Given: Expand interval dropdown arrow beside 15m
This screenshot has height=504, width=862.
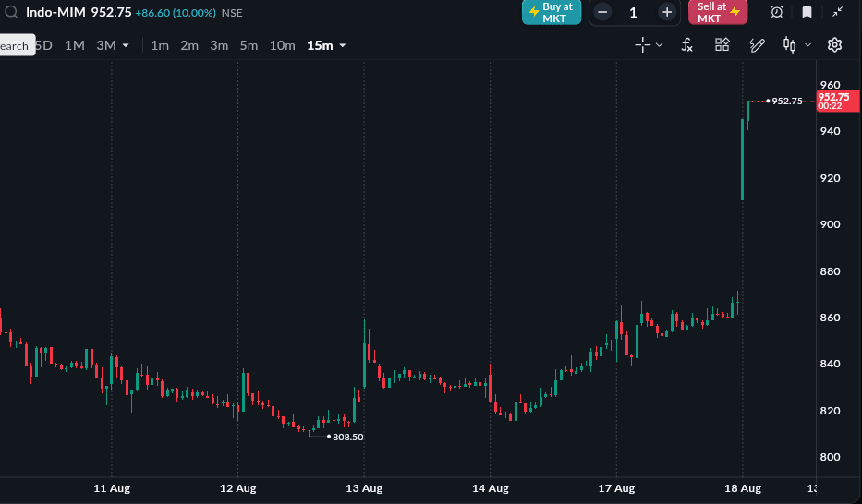Looking at the screenshot, I should 343,45.
